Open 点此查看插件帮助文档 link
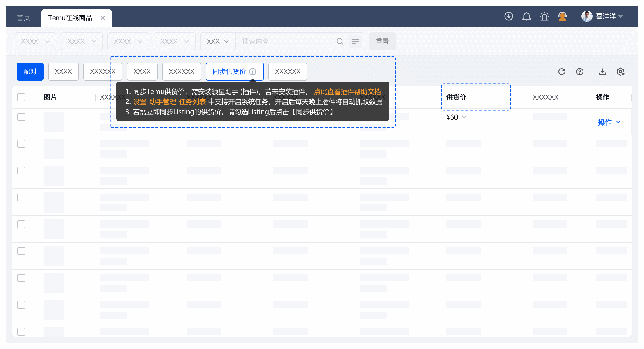This screenshot has width=644, height=349. (x=347, y=92)
